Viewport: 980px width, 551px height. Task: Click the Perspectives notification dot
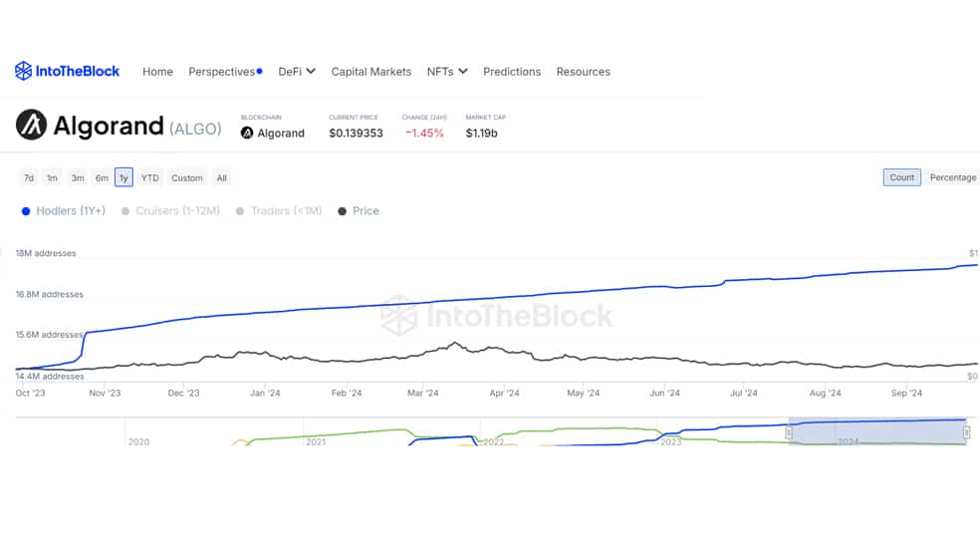[x=259, y=71]
